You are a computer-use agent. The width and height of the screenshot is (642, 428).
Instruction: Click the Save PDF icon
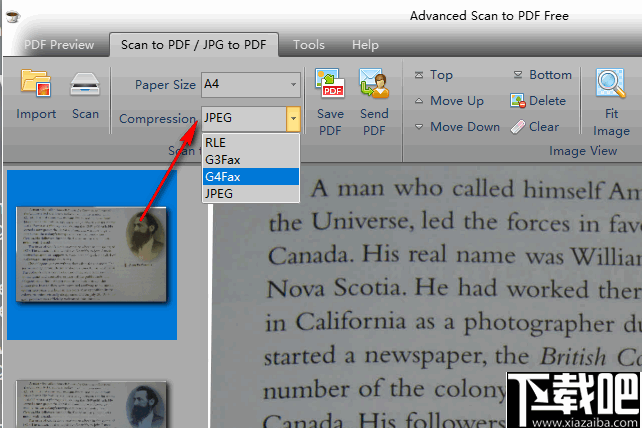click(x=330, y=83)
